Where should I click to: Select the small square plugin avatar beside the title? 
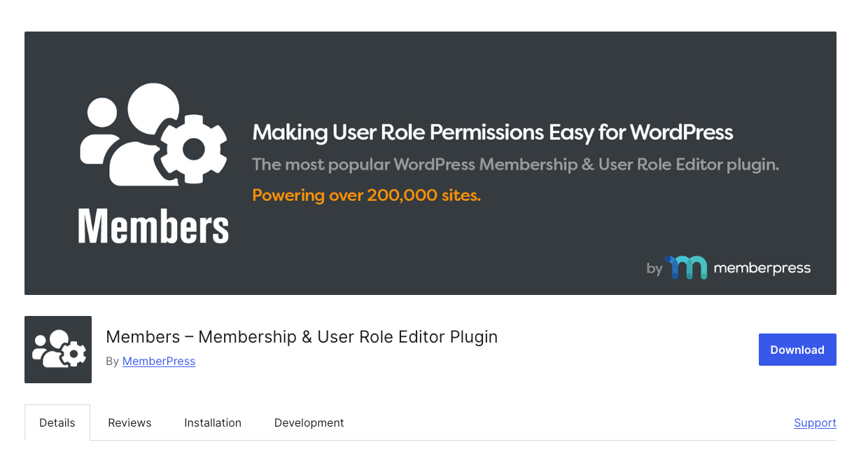(57, 349)
